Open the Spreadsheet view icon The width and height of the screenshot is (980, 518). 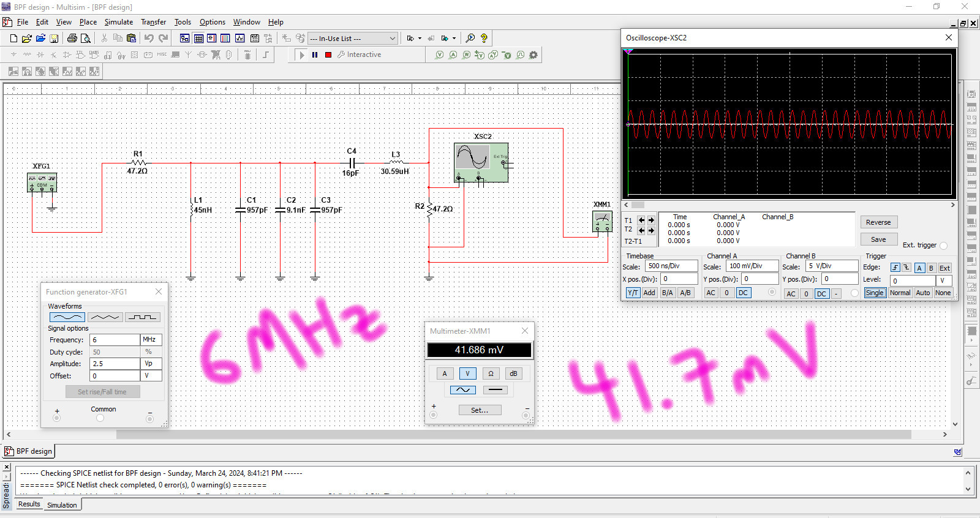[x=198, y=38]
